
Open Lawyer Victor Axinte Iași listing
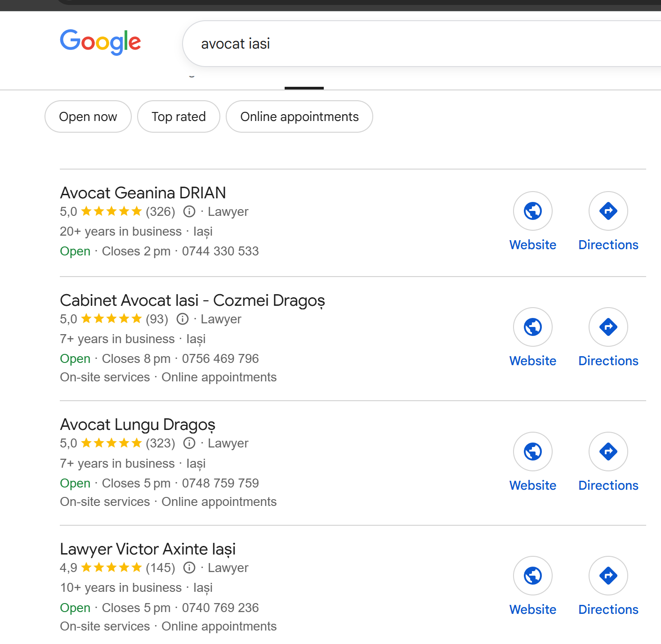148,549
